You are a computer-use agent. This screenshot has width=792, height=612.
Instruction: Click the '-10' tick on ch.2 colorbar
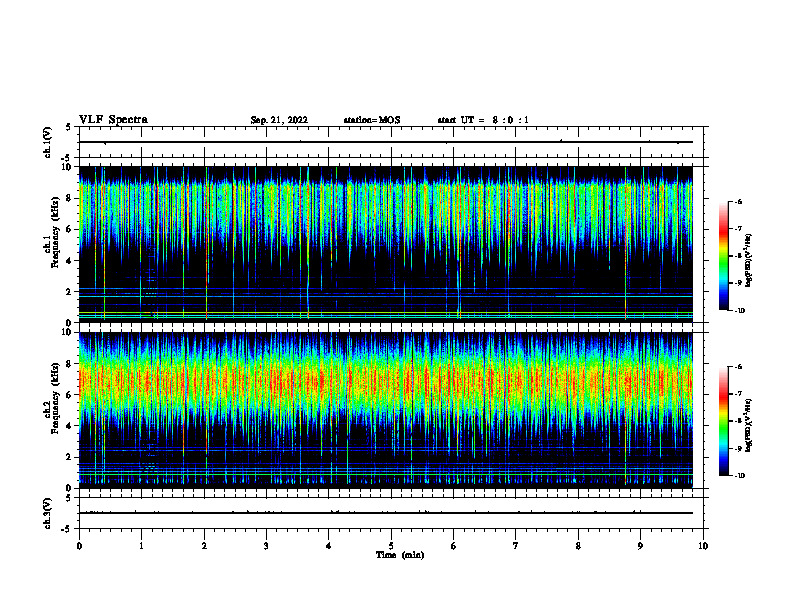tap(739, 476)
